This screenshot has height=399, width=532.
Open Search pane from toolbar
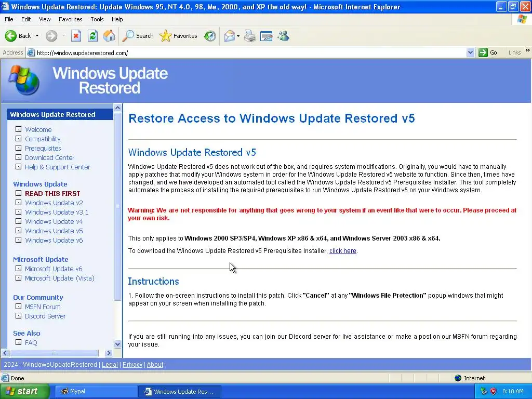tap(138, 36)
